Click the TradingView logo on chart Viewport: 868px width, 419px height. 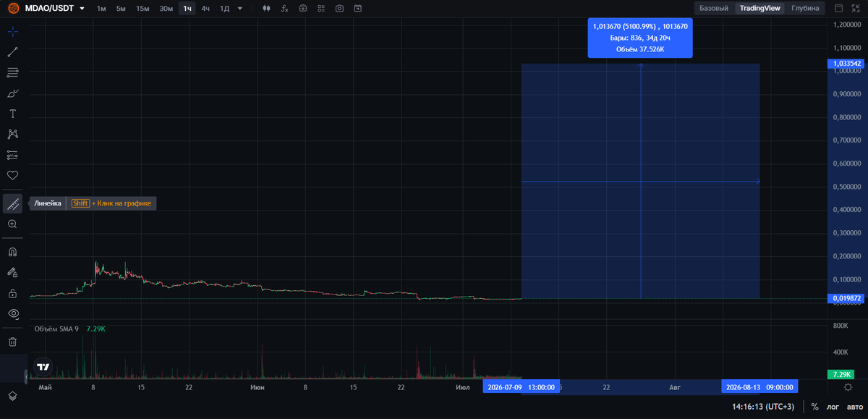[x=43, y=367]
